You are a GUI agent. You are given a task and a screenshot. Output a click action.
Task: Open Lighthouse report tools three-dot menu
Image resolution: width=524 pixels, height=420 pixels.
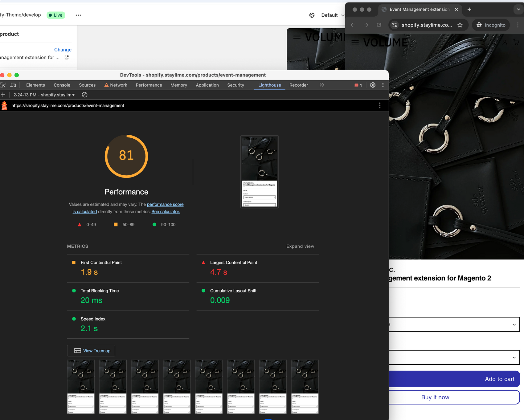(379, 105)
